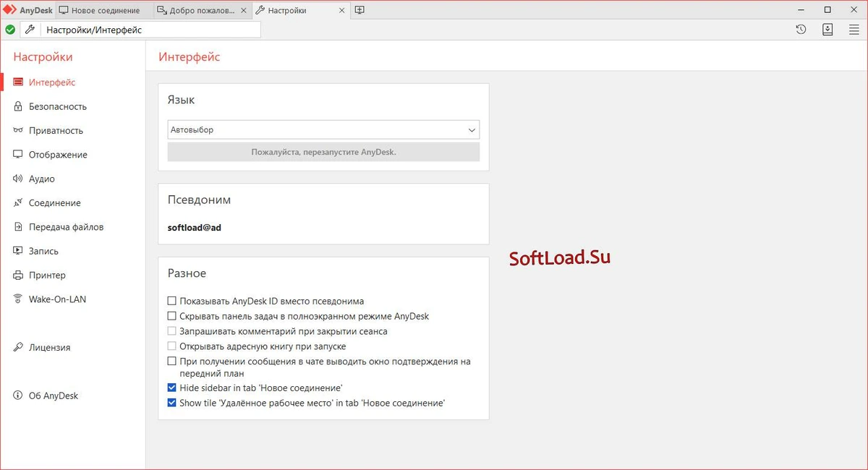Uncheck 'Show tile Удалённое рабочее место' option
The height and width of the screenshot is (470, 868).
(172, 403)
